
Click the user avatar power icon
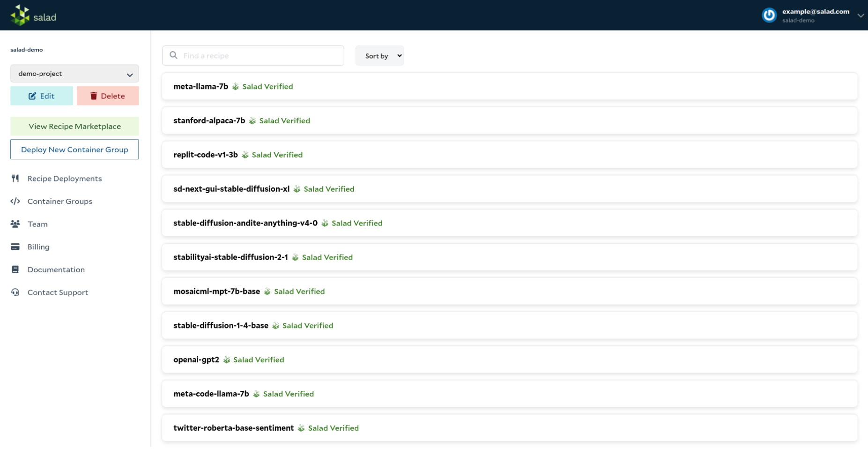(769, 15)
